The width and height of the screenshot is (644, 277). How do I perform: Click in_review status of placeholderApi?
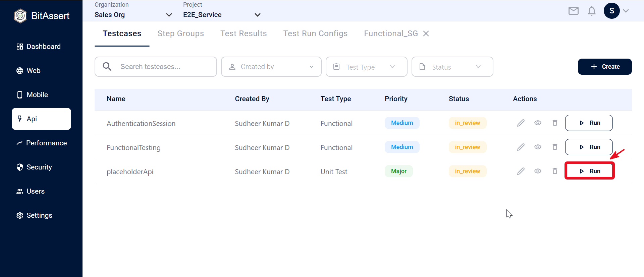pyautogui.click(x=468, y=171)
